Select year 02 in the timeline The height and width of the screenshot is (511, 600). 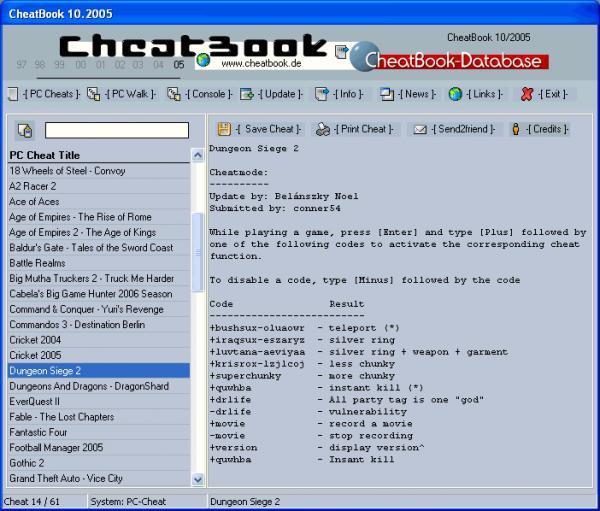pos(120,64)
